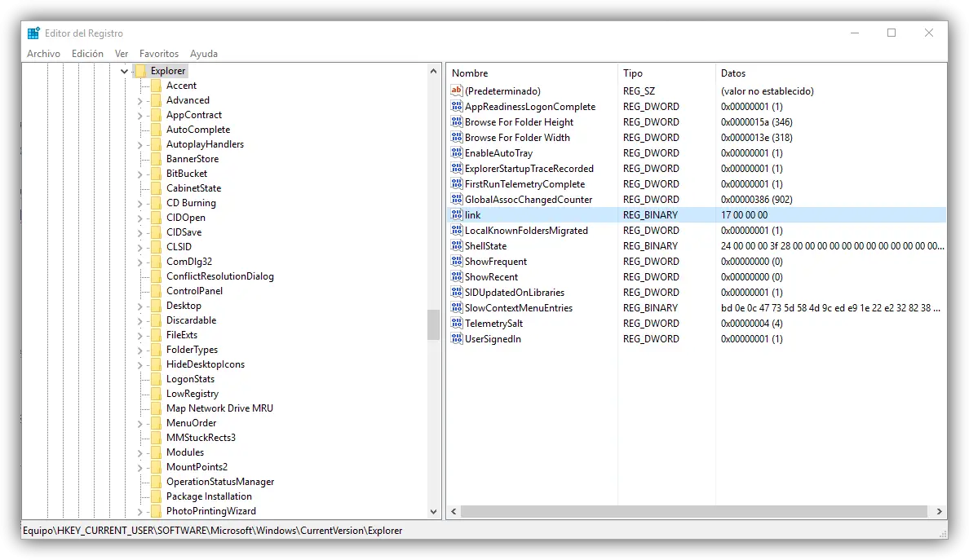Image resolution: width=969 pixels, height=560 pixels.
Task: Select the HideDesktopIcons key
Action: 206,364
